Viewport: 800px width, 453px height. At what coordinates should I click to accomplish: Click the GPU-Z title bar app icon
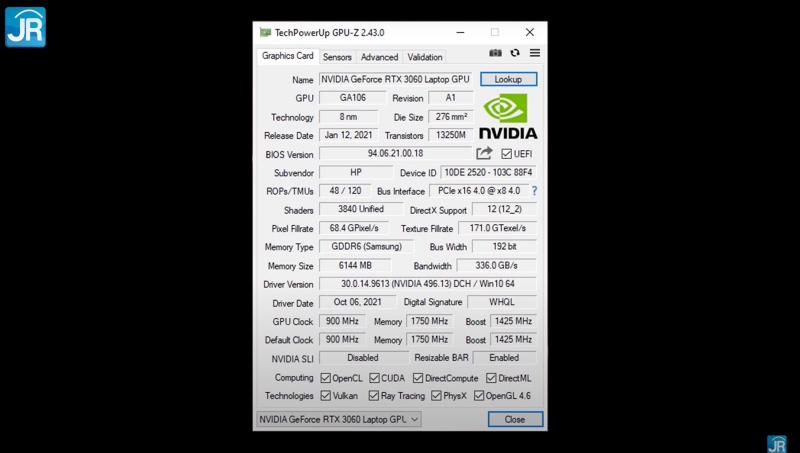(x=265, y=33)
